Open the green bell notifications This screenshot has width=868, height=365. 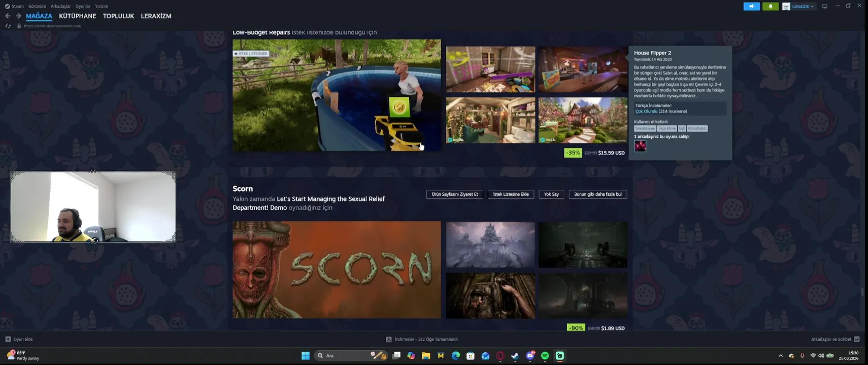(770, 6)
